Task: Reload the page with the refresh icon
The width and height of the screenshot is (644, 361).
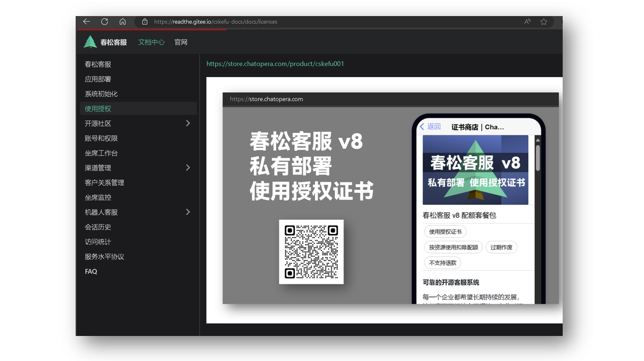Action: tap(104, 22)
